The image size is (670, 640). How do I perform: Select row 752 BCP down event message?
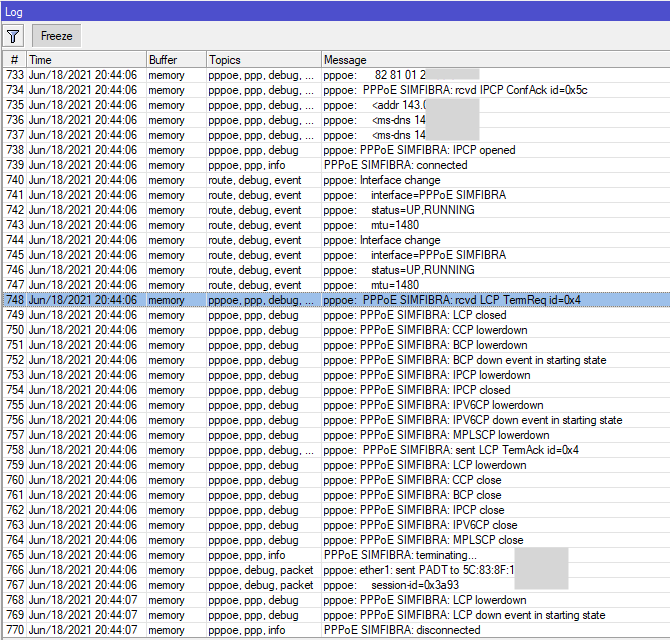[x=336, y=360]
